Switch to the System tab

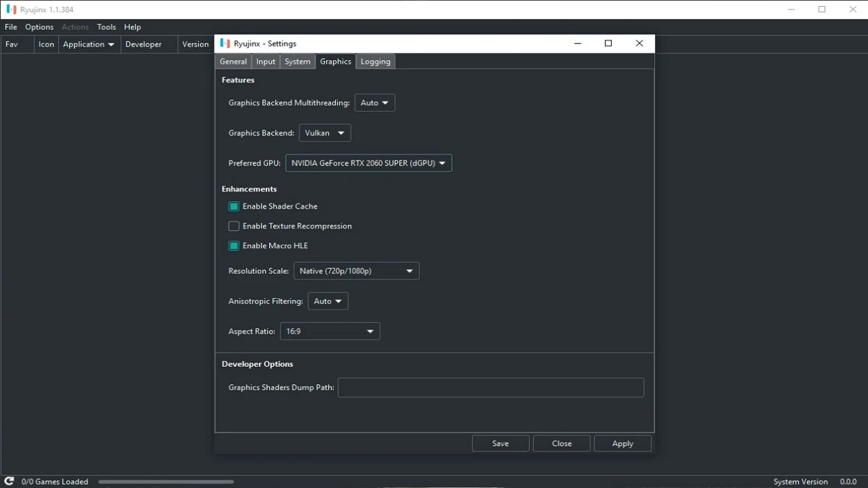tap(297, 61)
